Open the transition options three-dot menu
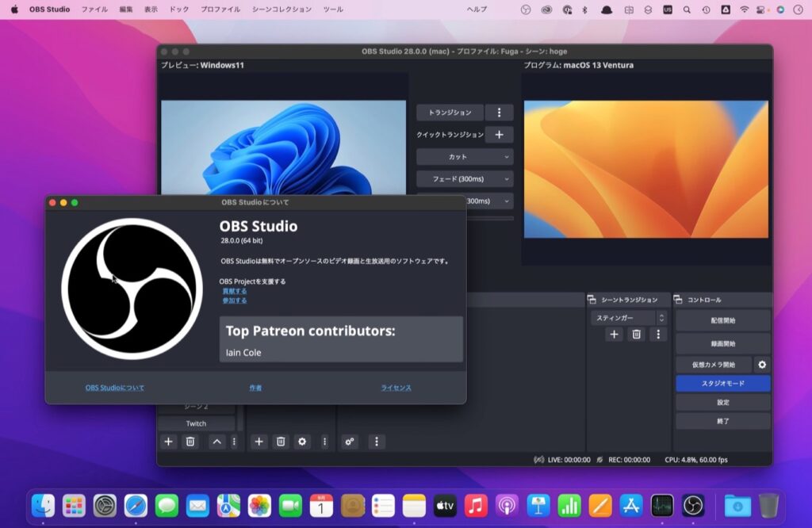 (499, 112)
